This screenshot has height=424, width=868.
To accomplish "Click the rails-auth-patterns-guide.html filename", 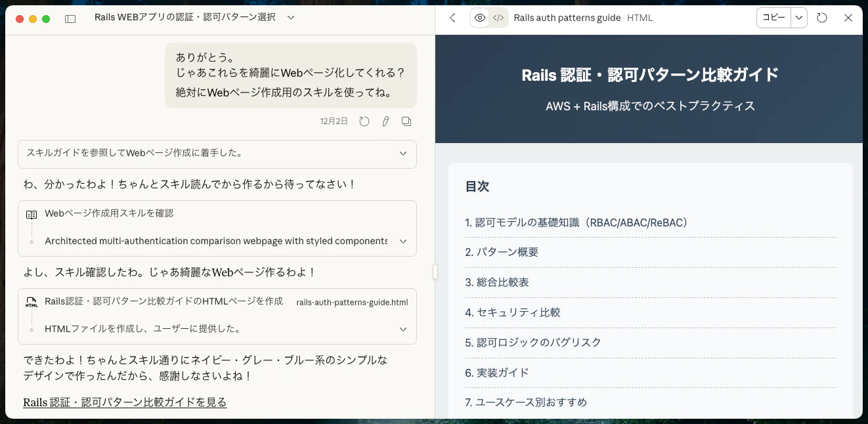I will [x=352, y=303].
